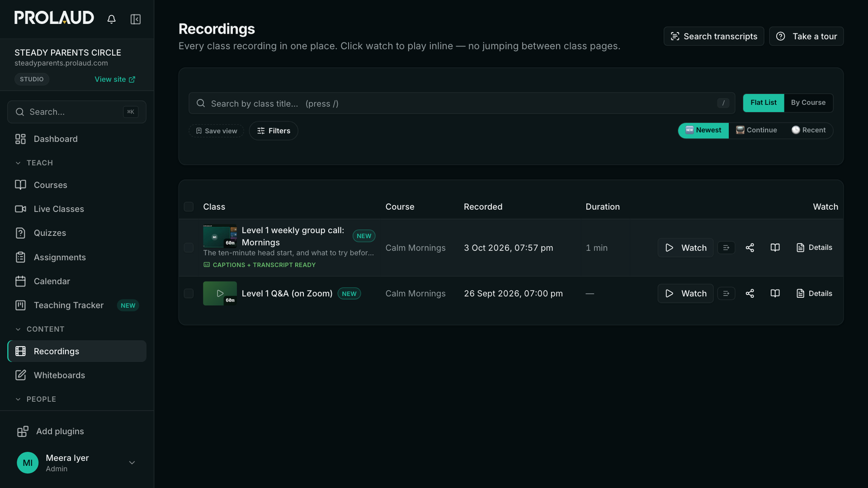Watch the weekly group call recording

click(686, 248)
